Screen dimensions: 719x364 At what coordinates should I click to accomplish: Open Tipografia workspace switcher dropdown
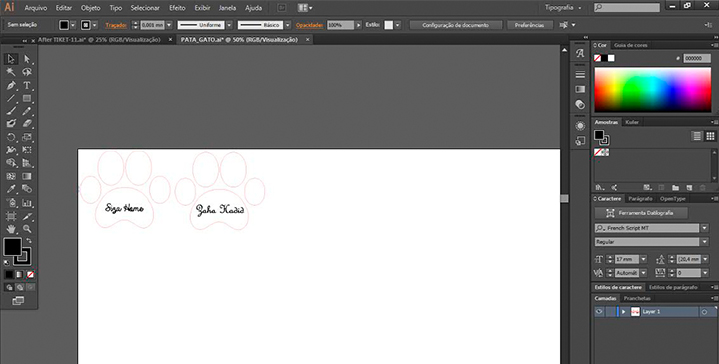coord(563,8)
